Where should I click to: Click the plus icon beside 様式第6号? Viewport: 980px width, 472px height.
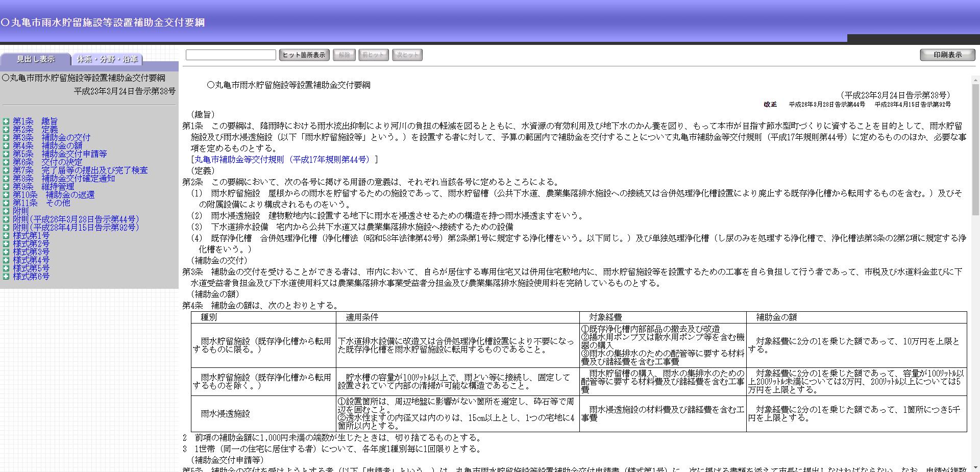[6, 276]
